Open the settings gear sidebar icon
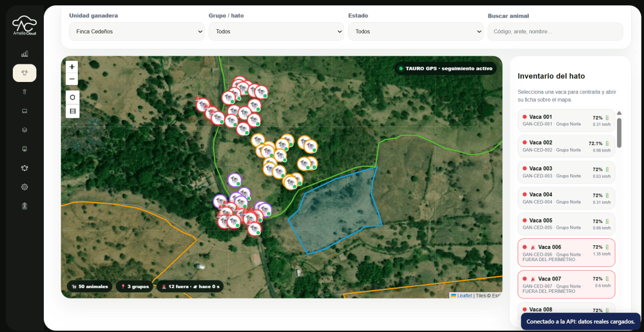 (x=25, y=187)
